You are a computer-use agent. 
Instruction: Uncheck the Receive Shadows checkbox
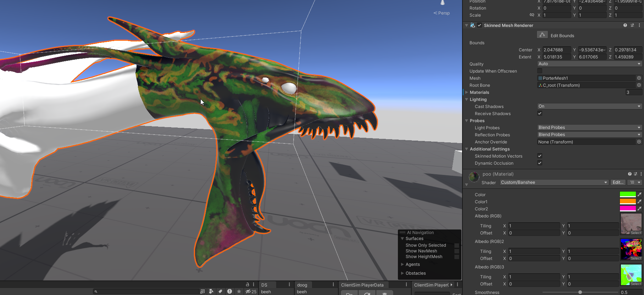[540, 114]
